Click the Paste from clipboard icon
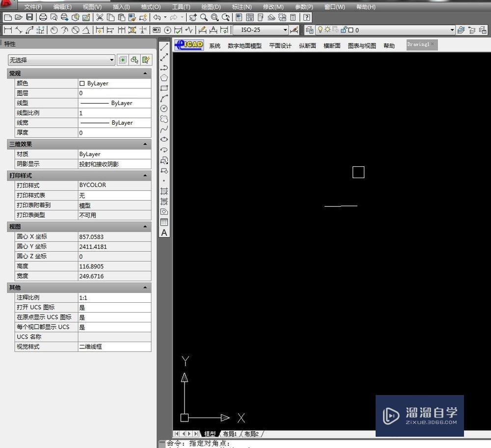This screenshot has height=448, width=491. [x=122, y=17]
